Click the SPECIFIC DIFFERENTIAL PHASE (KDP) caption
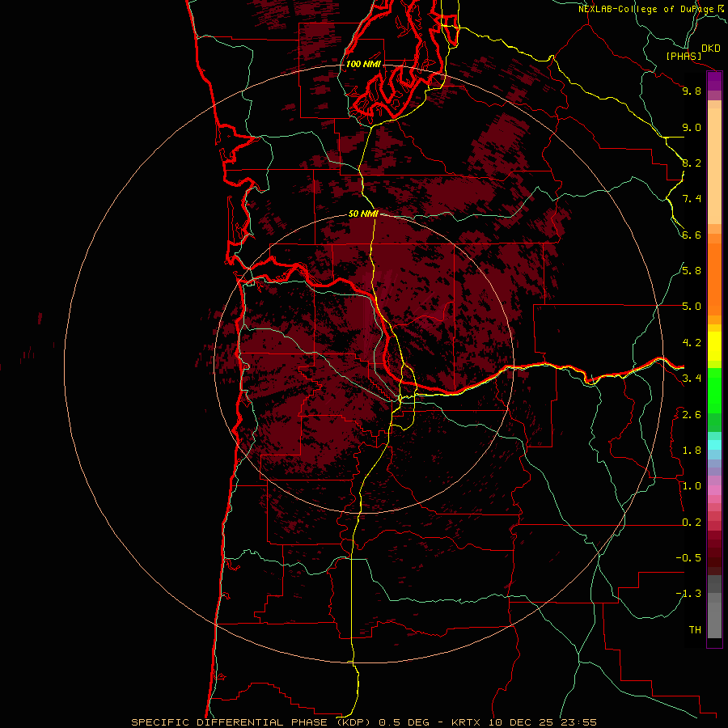Image resolution: width=728 pixels, height=728 pixels. [251, 722]
